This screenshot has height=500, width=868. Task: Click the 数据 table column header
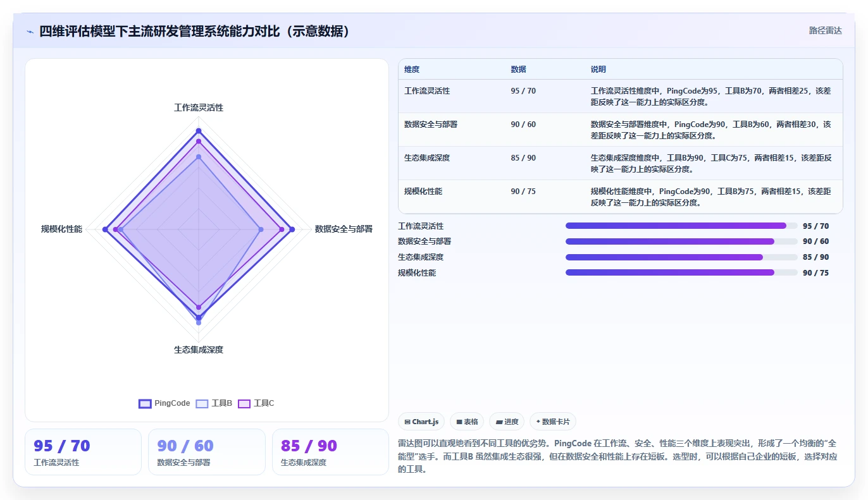click(518, 70)
